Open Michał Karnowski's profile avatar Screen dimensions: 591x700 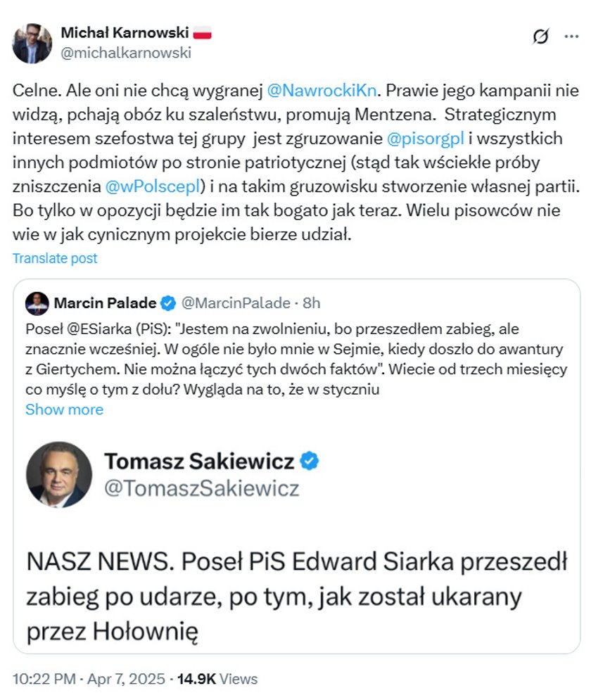point(32,44)
